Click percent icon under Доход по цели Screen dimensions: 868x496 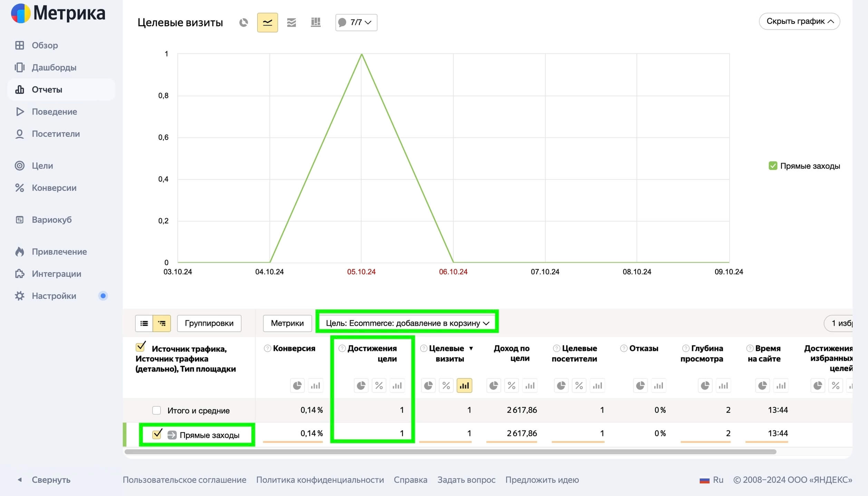pyautogui.click(x=512, y=385)
